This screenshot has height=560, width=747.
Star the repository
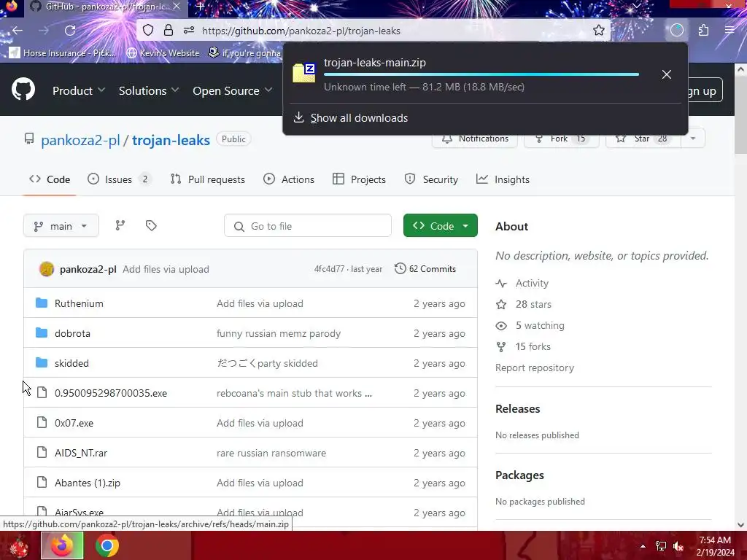tap(643, 139)
